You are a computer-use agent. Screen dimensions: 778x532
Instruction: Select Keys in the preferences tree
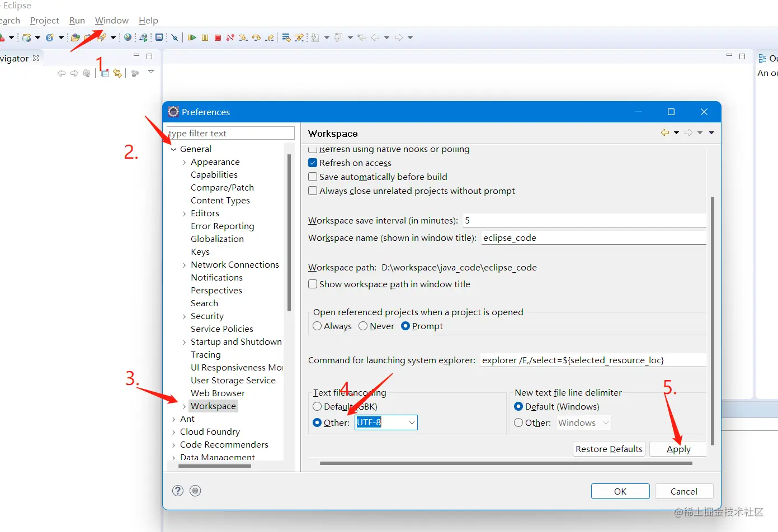200,251
